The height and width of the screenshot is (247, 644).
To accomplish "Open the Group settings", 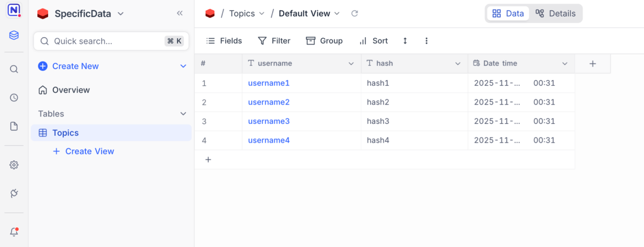I will pos(324,41).
